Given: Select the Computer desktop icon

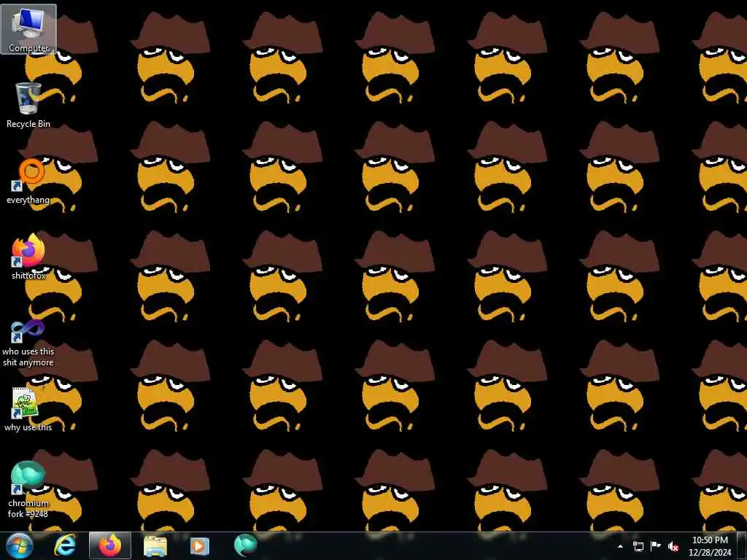Looking at the screenshot, I should point(28,29).
